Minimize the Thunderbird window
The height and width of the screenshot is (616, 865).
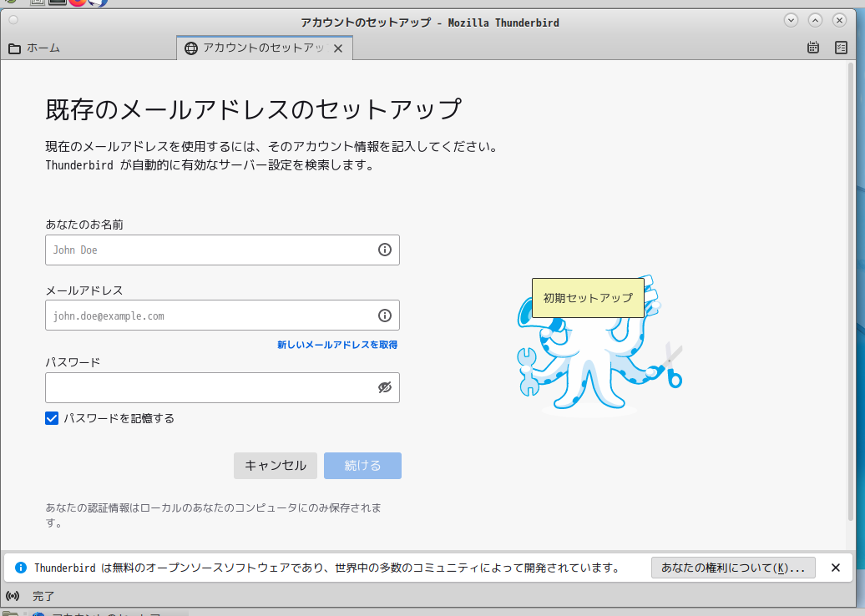pyautogui.click(x=791, y=20)
